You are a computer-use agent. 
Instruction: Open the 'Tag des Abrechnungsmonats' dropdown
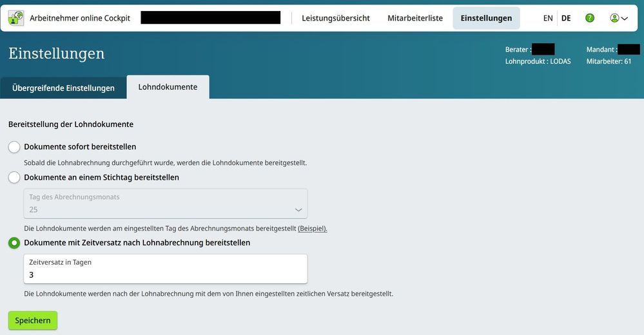tap(165, 204)
